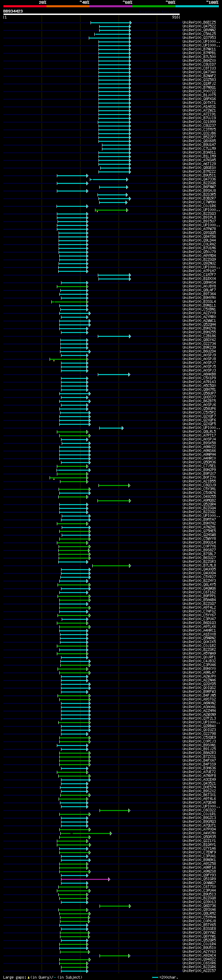Viewport: 222px width, 980px height.
Task: Select hit label UniRef100_C8UID7
Action: pos(199,65)
